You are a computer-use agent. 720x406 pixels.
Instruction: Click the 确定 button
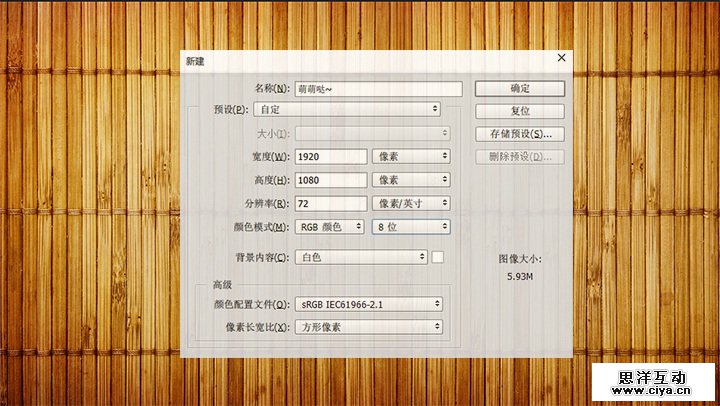coord(520,89)
